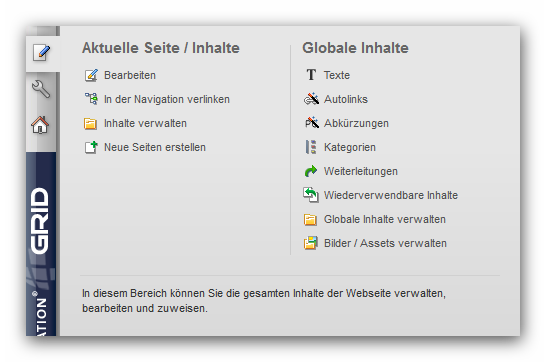Open 'Bilder / Assets verwalten' link
Image resolution: width=546 pixels, height=362 pixels.
coord(385,243)
